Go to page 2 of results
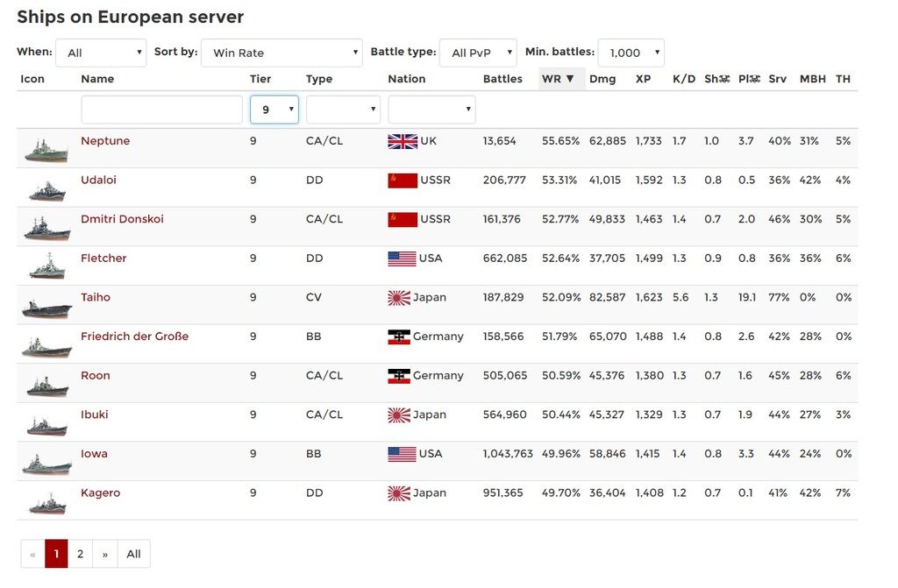 80,554
